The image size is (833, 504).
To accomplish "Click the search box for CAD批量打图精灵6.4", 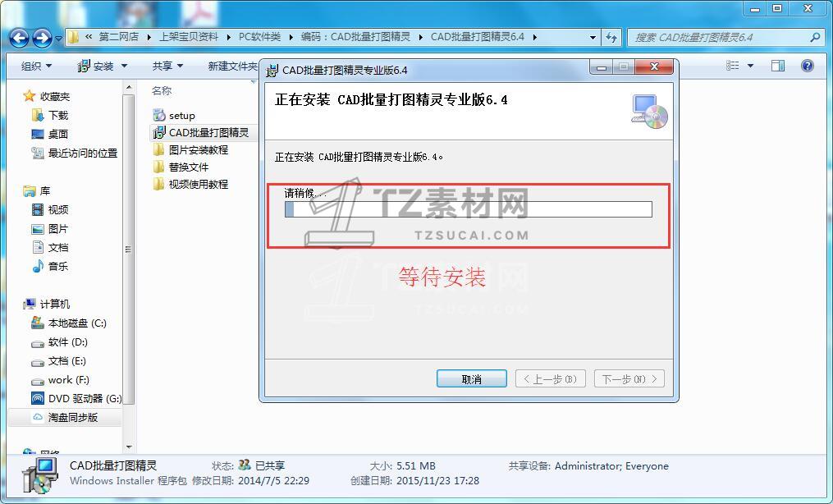I will (x=720, y=37).
